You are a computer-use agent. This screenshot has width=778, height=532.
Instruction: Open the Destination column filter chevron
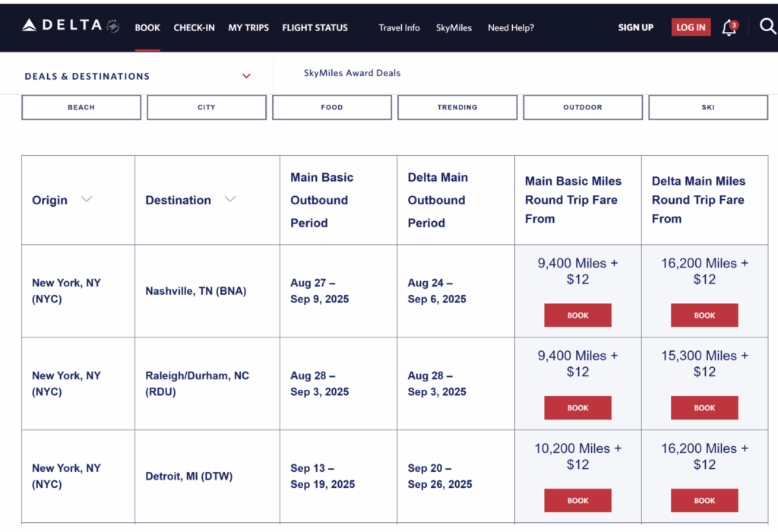pos(229,199)
